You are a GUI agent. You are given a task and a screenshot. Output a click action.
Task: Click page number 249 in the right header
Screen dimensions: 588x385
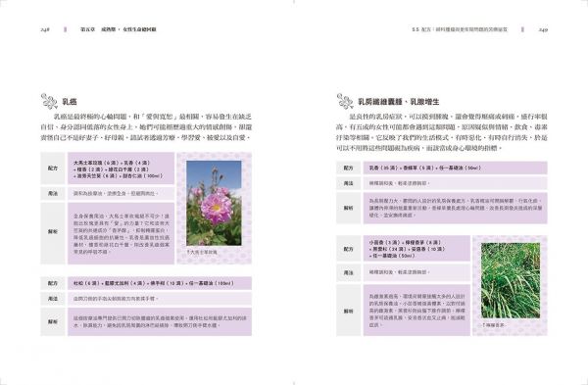click(x=543, y=29)
